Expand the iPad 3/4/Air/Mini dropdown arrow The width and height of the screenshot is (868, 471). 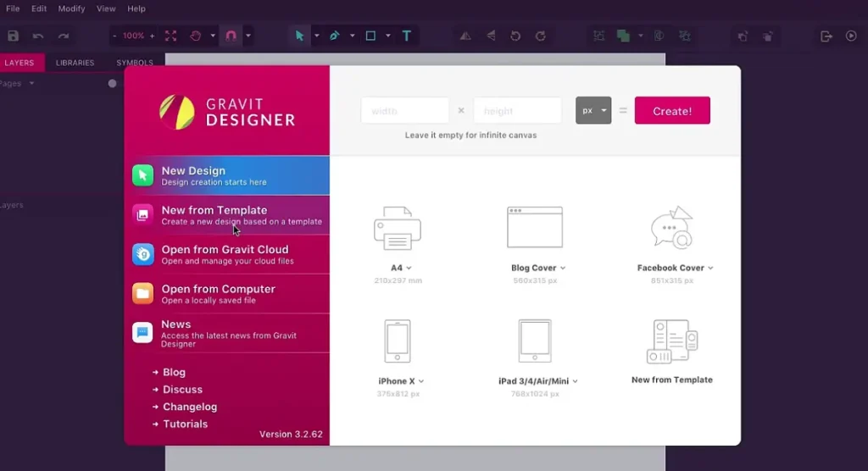point(576,381)
